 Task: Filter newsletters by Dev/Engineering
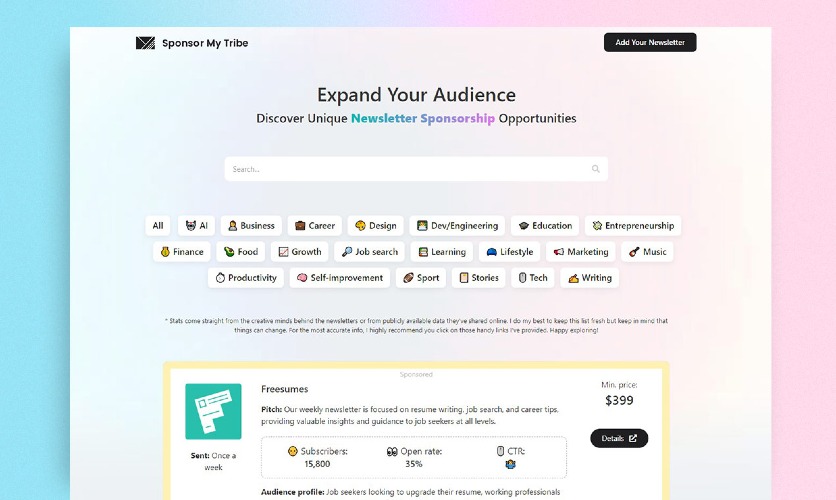[x=457, y=225]
